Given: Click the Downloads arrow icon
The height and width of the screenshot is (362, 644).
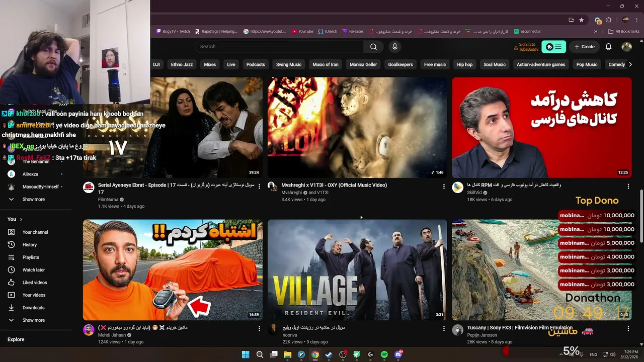Looking at the screenshot, I should [11, 308].
